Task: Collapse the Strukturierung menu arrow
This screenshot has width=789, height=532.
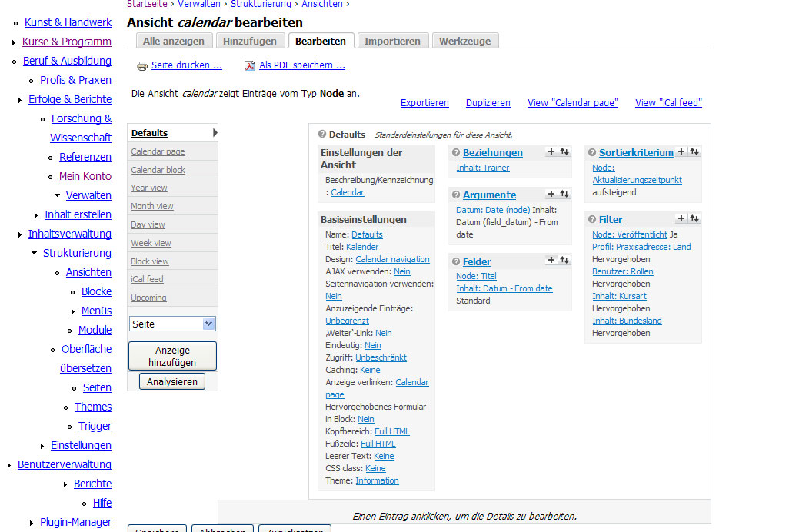Action: pos(35,253)
